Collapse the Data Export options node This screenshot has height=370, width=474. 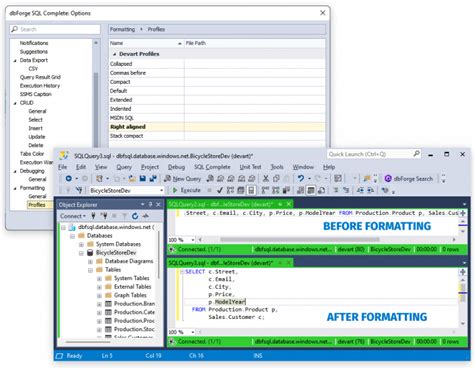click(15, 60)
